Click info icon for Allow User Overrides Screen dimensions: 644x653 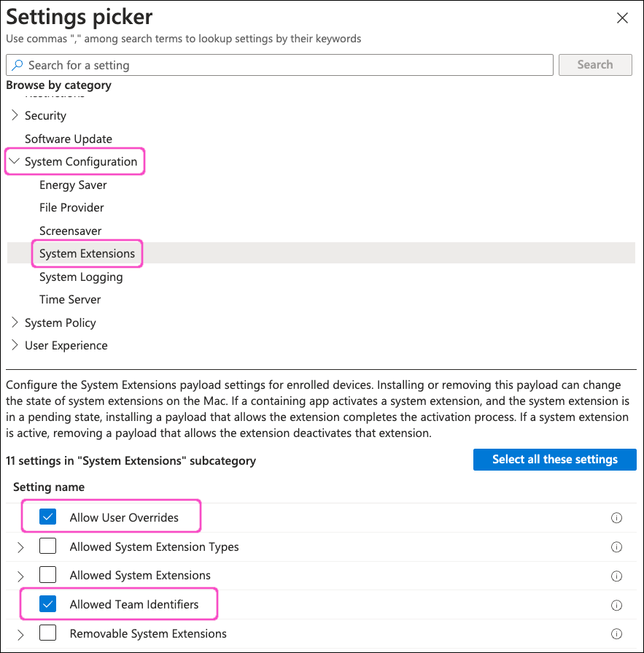pyautogui.click(x=616, y=518)
